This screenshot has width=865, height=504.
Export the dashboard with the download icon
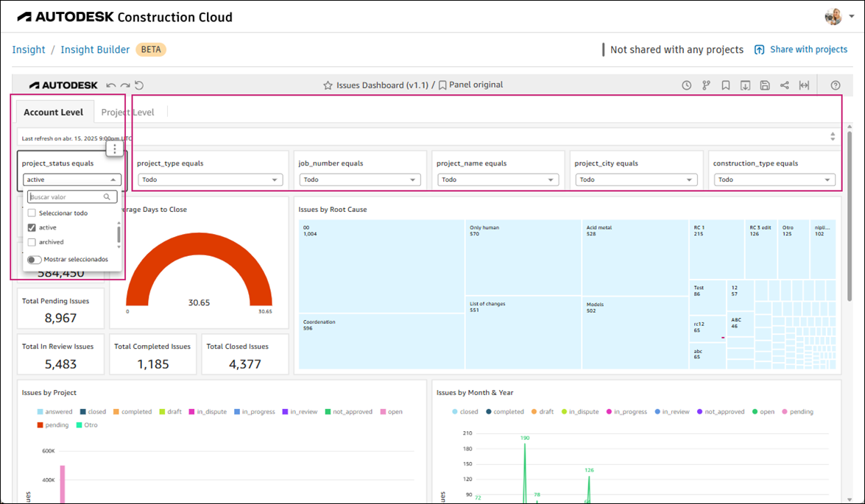[x=745, y=85]
